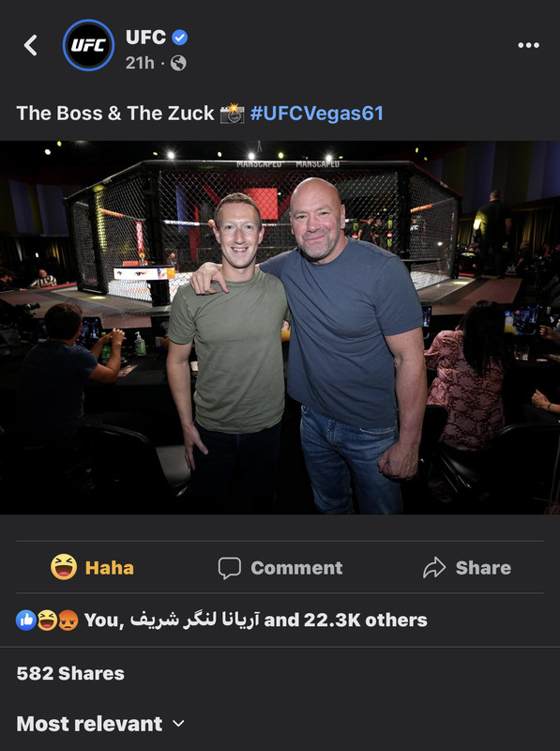Viewport: 560px width, 751px height.
Task: Tap the speech bubble comment icon
Action: tap(229, 568)
